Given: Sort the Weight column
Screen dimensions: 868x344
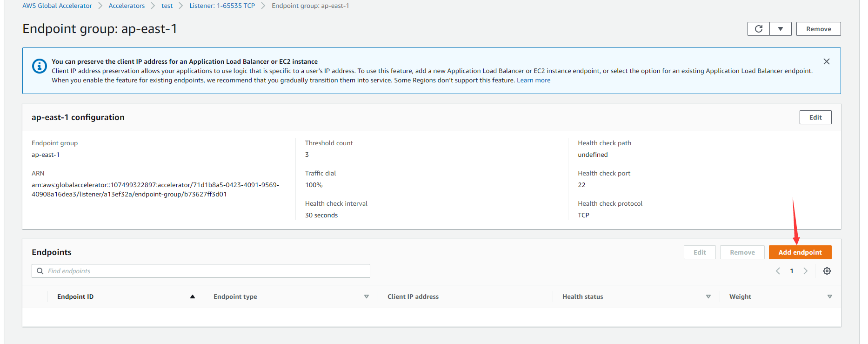Looking at the screenshot, I should tap(830, 297).
